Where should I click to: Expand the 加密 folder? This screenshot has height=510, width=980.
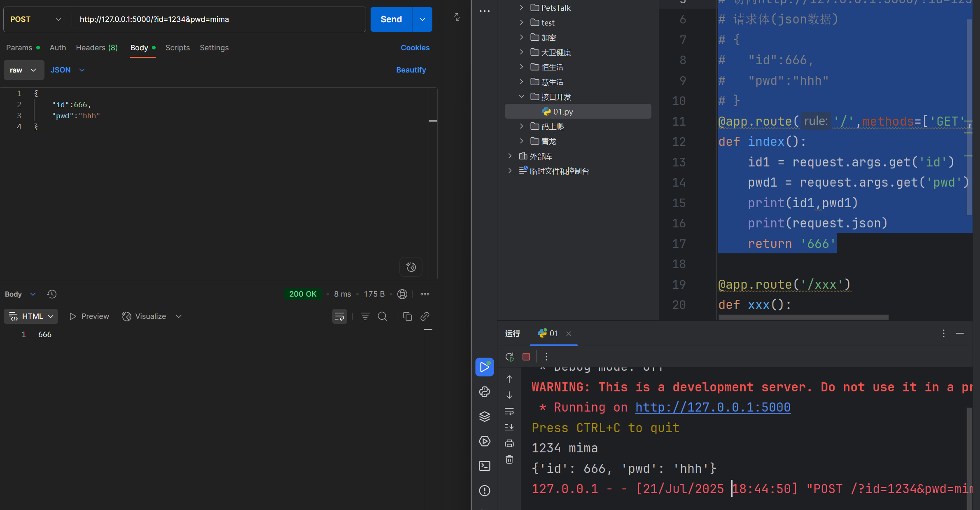(522, 37)
